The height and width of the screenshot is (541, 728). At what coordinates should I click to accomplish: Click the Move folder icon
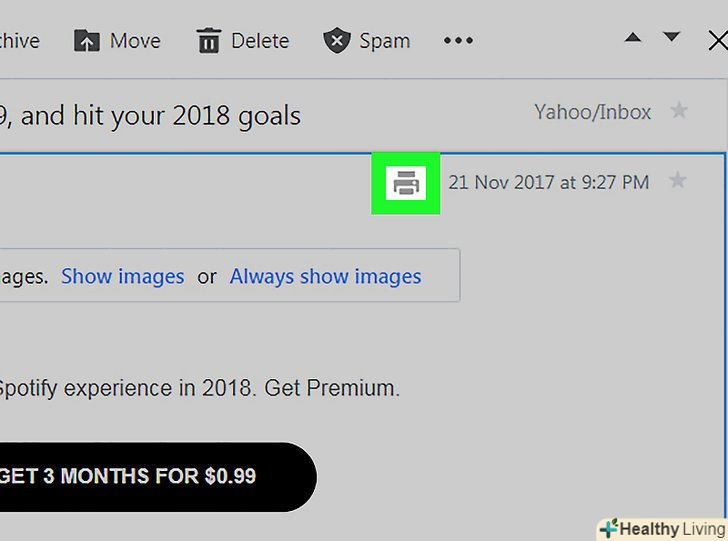[87, 41]
